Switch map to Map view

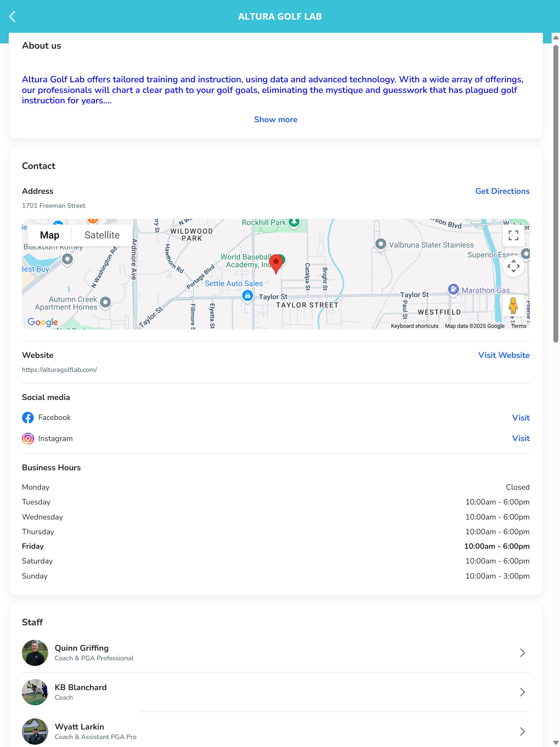(x=50, y=235)
